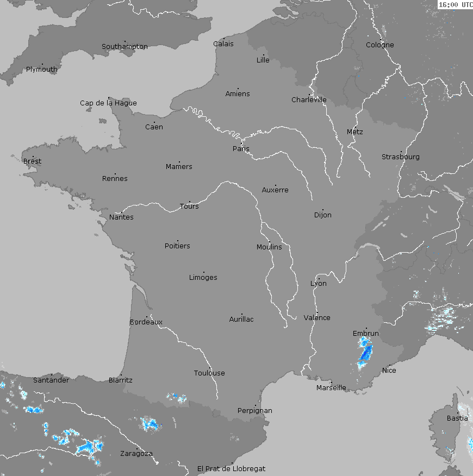The image size is (473, 476).
Task: Click the Tours city label
Action: pos(189,206)
